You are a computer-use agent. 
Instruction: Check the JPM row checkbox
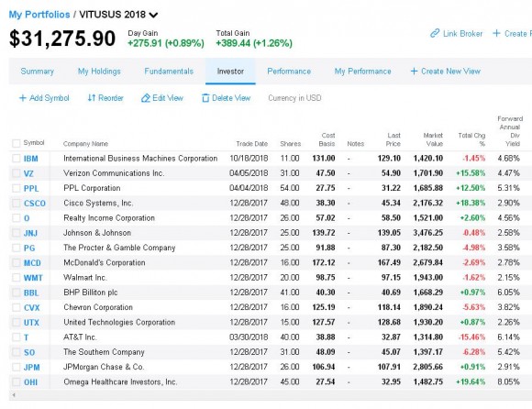[16, 367]
